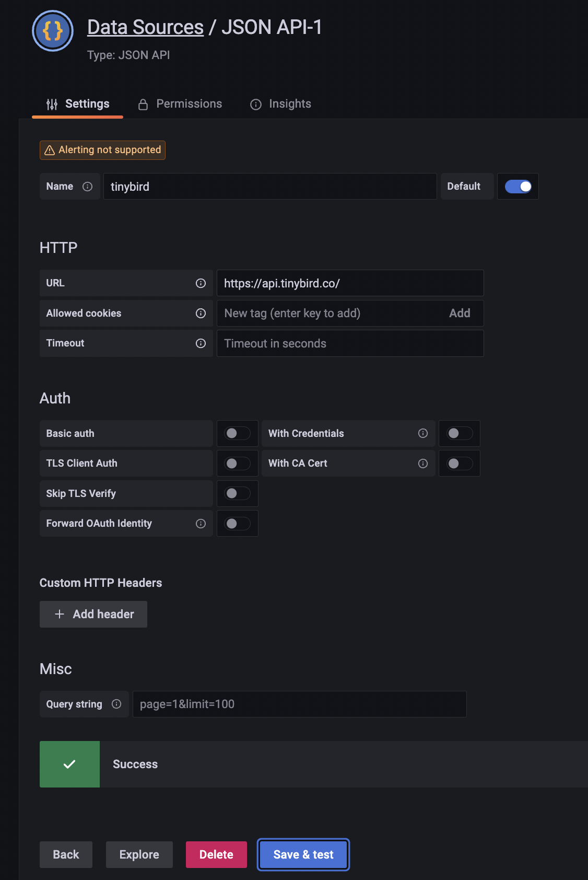Enable the Skip TLS Verify switch
The height and width of the screenshot is (880, 588).
pos(237,493)
